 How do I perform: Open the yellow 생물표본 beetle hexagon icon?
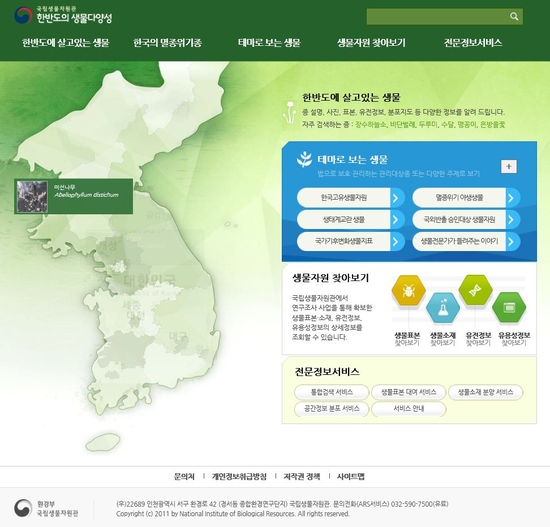(408, 291)
